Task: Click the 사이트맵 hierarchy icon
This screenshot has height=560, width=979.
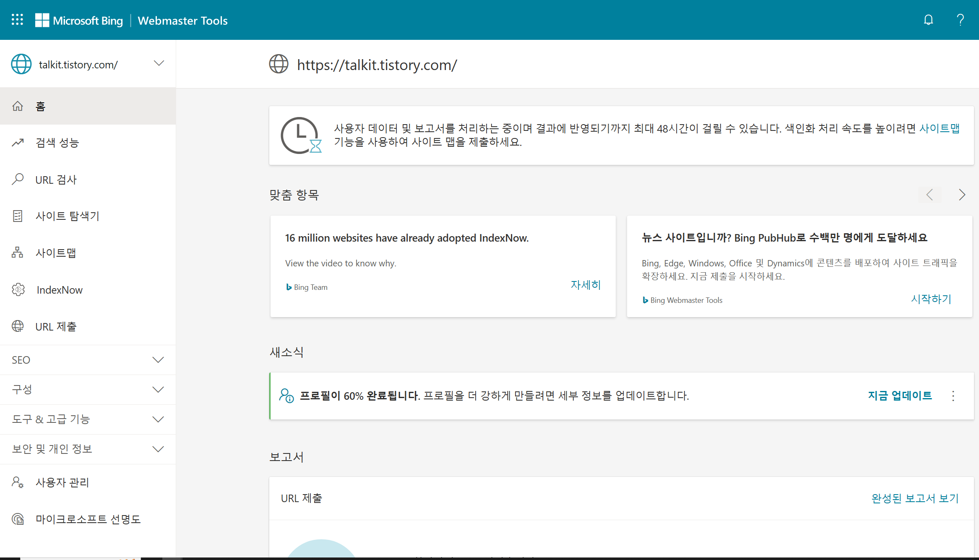Action: (18, 253)
